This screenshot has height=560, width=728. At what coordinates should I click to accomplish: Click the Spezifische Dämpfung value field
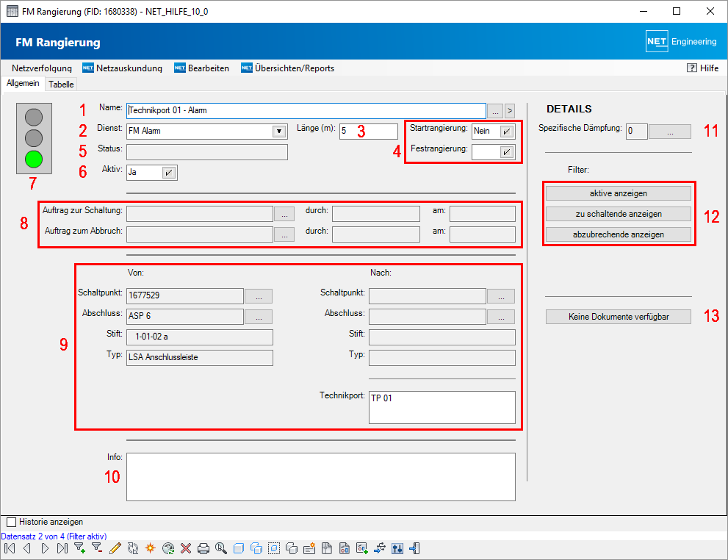click(636, 132)
